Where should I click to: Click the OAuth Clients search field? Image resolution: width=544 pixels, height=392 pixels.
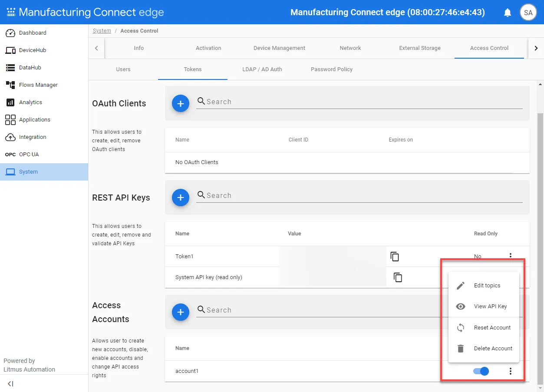(359, 102)
